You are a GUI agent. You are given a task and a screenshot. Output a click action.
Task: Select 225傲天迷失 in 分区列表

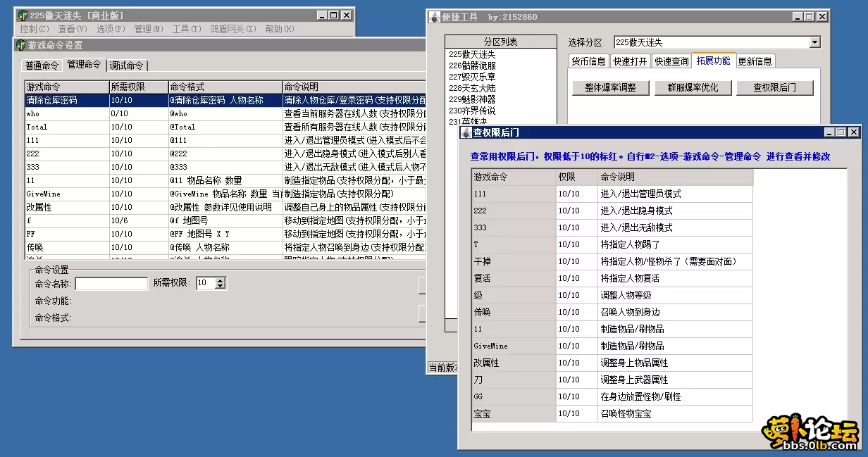click(x=500, y=54)
